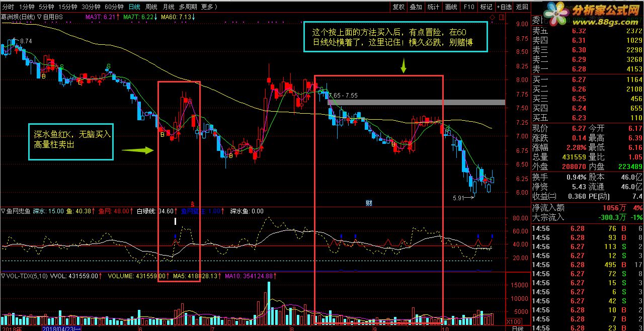Click the 5.91 low price label on chart
The height and width of the screenshot is (331, 644).
(x=458, y=198)
